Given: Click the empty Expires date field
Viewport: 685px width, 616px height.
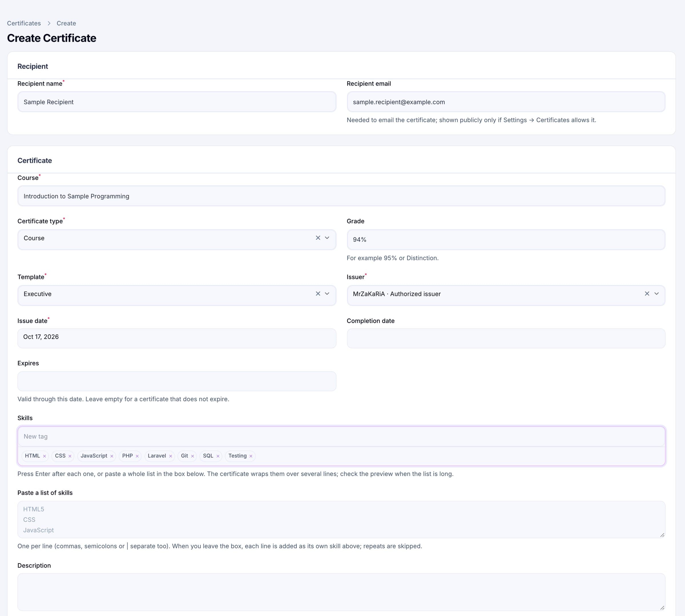Looking at the screenshot, I should point(177,381).
